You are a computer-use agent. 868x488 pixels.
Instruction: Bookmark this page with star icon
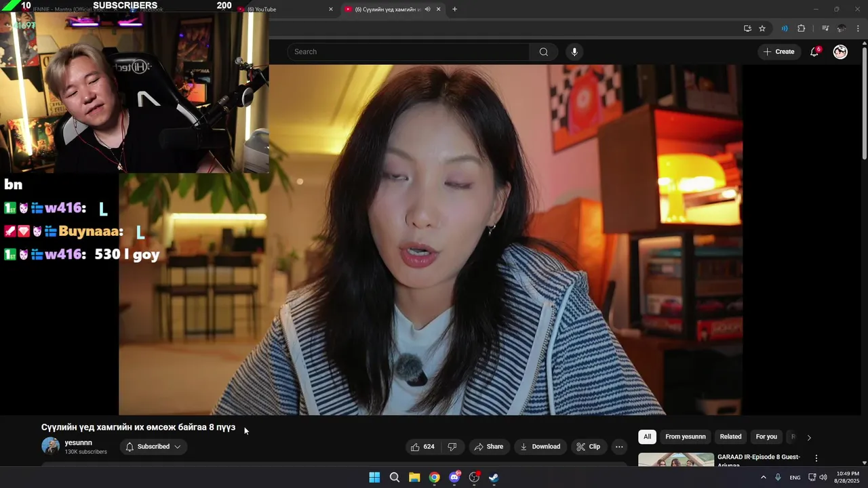(762, 28)
